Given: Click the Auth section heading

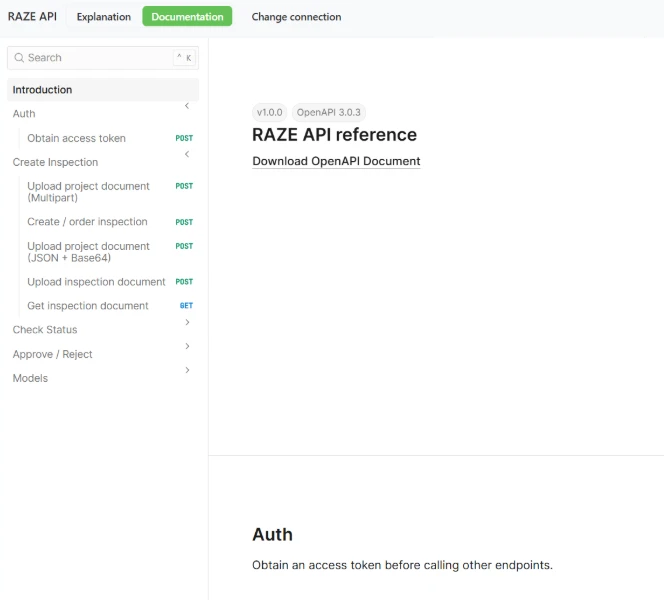Looking at the screenshot, I should click(272, 534).
